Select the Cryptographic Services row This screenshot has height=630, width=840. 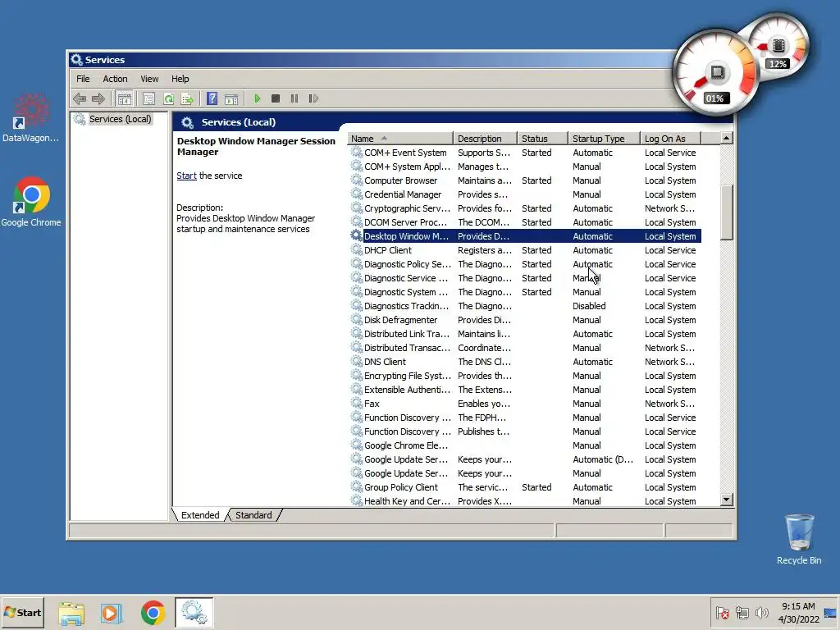524,208
